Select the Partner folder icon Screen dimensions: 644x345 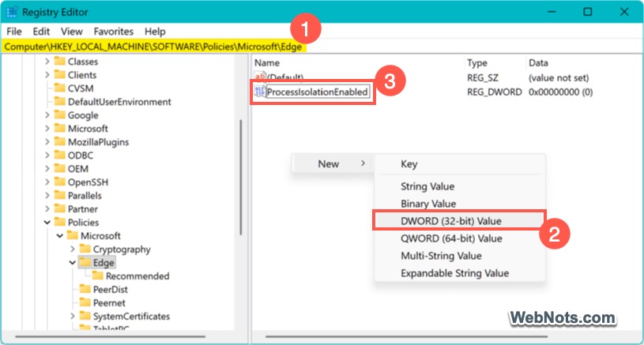[60, 208]
